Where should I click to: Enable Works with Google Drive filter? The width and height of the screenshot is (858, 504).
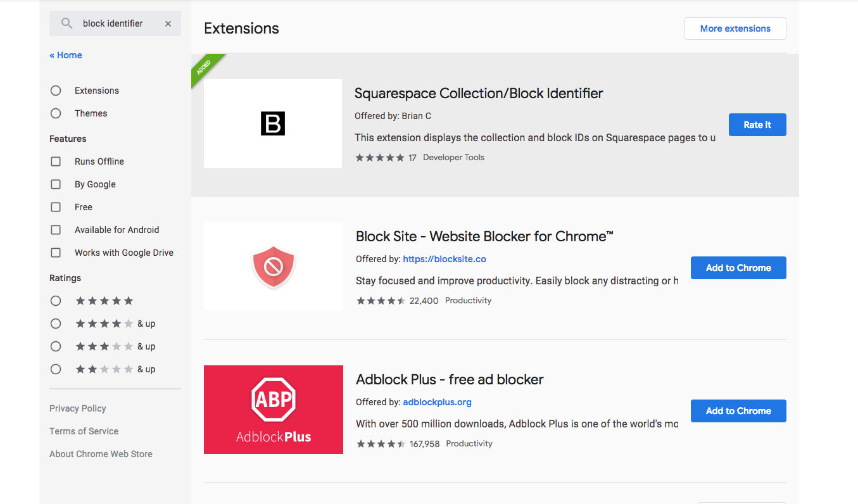tap(55, 252)
